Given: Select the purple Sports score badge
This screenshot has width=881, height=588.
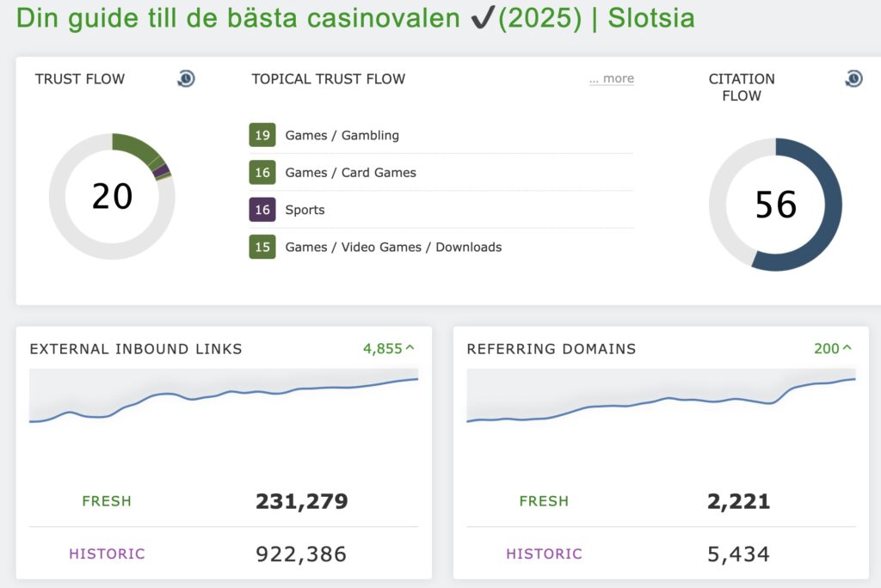Looking at the screenshot, I should tap(262, 210).
